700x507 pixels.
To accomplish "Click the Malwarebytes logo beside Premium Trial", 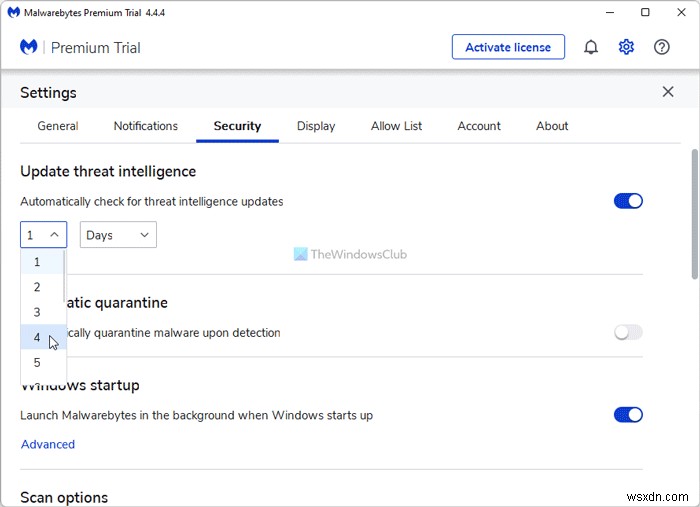I will point(29,47).
